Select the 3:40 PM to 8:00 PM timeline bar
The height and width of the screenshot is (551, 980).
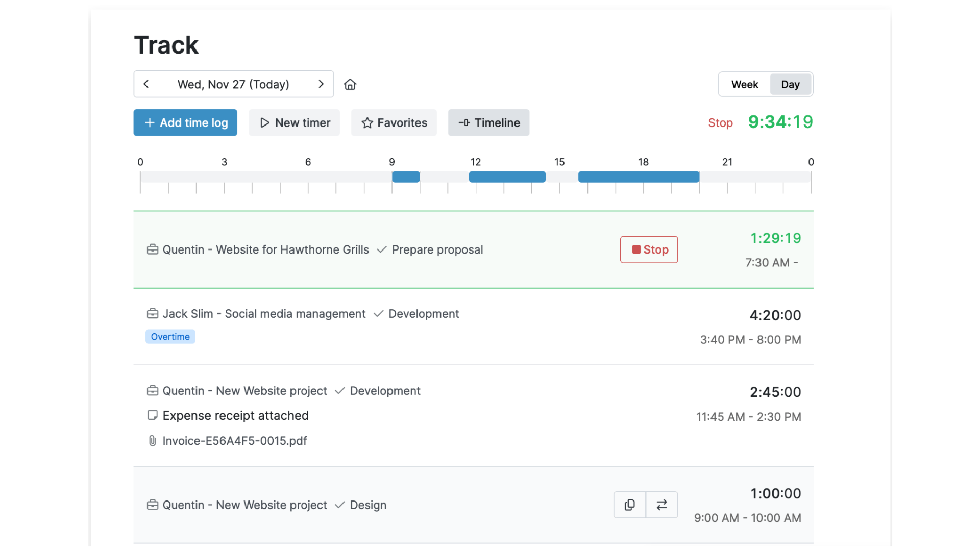639,177
